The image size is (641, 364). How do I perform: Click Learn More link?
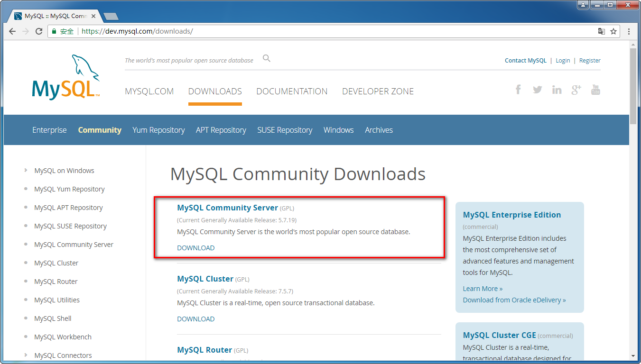click(483, 289)
